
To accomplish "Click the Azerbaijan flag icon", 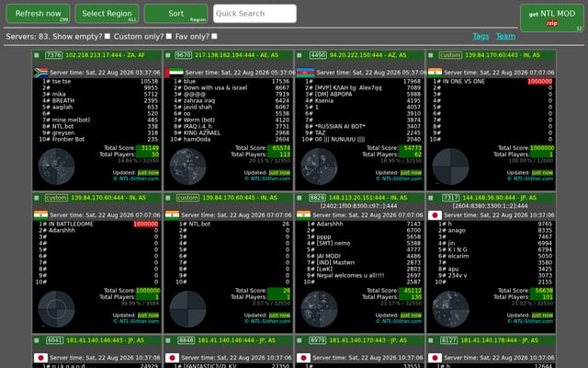I will [x=306, y=73].
